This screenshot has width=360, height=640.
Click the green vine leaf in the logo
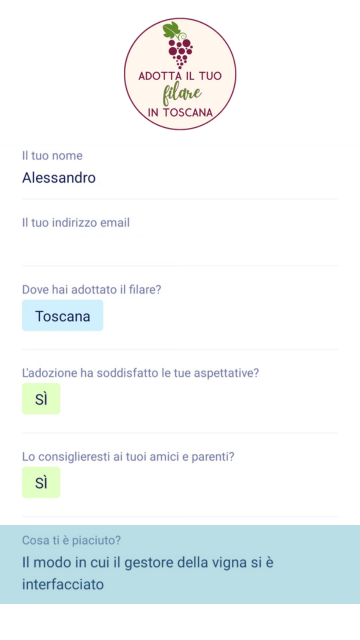[x=171, y=29]
